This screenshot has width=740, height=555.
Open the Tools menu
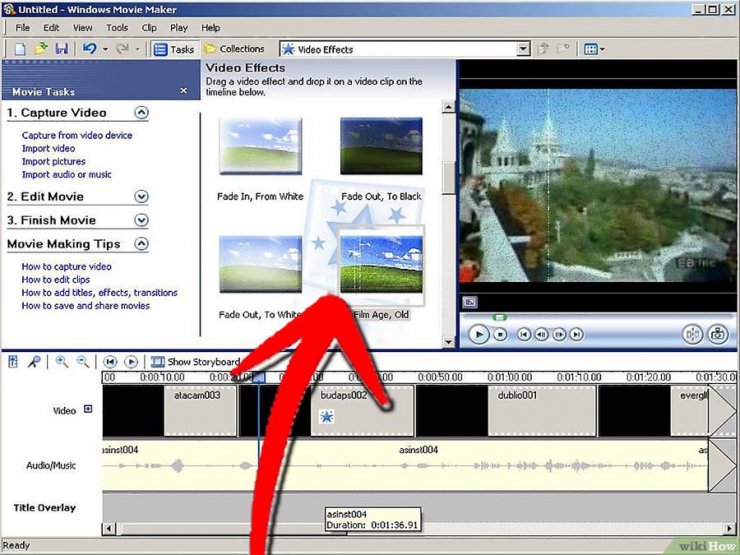[117, 28]
